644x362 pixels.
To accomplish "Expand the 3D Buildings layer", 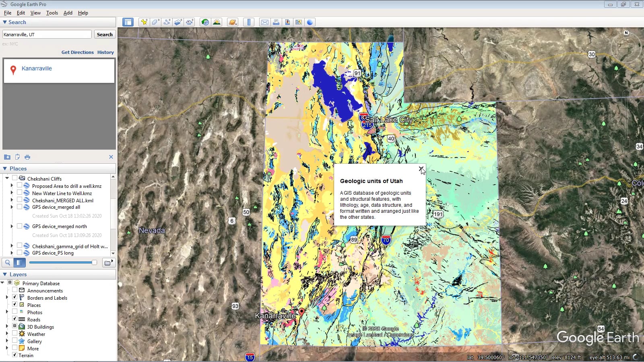I will point(7,326).
